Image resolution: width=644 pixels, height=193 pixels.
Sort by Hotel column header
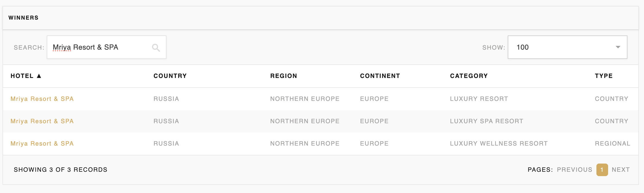[x=22, y=76]
